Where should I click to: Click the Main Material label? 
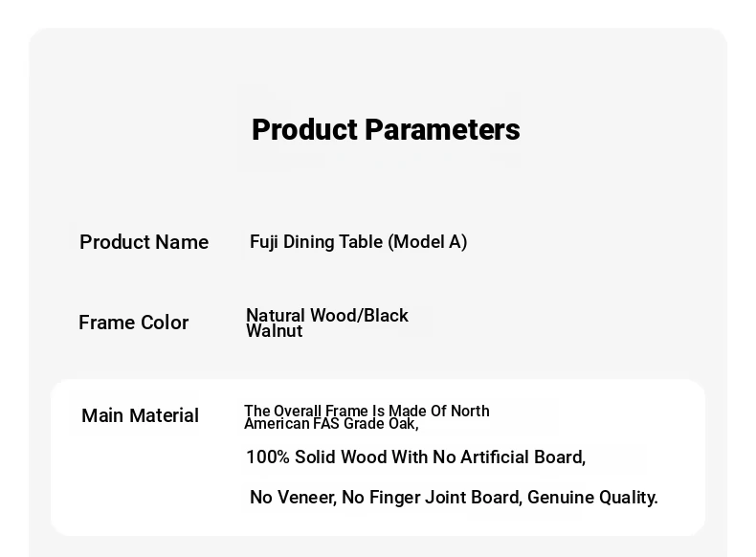click(x=140, y=415)
